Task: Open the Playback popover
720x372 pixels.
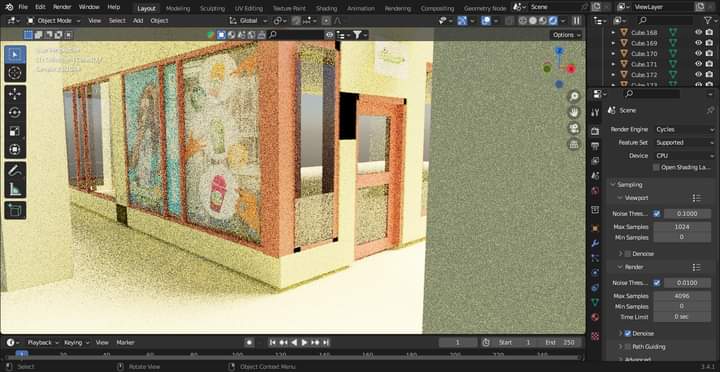Action: (43, 343)
